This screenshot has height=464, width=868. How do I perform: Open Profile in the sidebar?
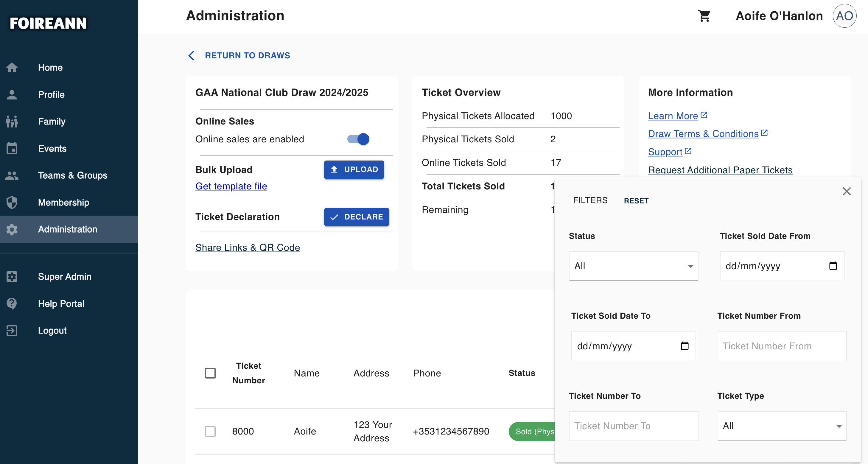[x=51, y=94]
